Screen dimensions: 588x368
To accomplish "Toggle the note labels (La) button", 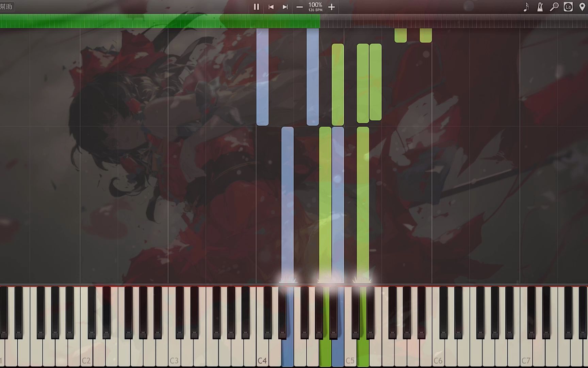I will pyautogui.click(x=568, y=7).
